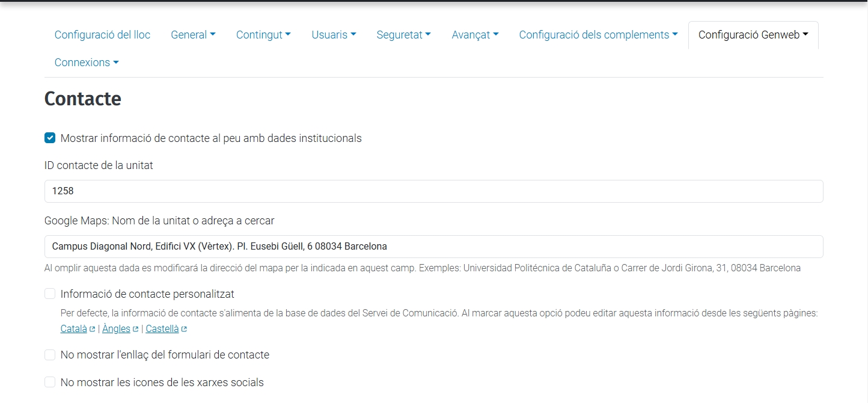Open the Usuaris dropdown
The image size is (868, 403).
[x=334, y=34]
